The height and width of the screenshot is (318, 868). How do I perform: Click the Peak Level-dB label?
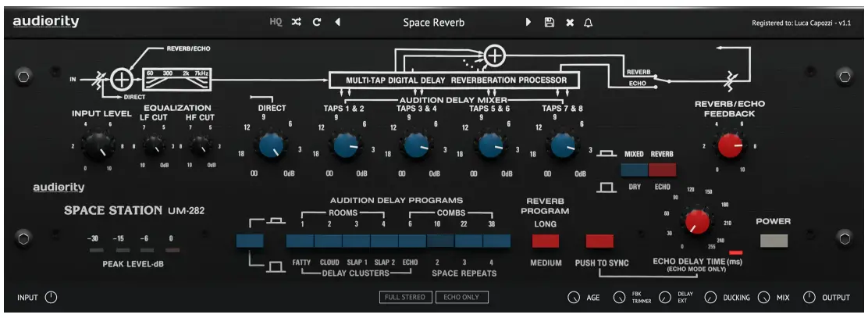point(133,264)
